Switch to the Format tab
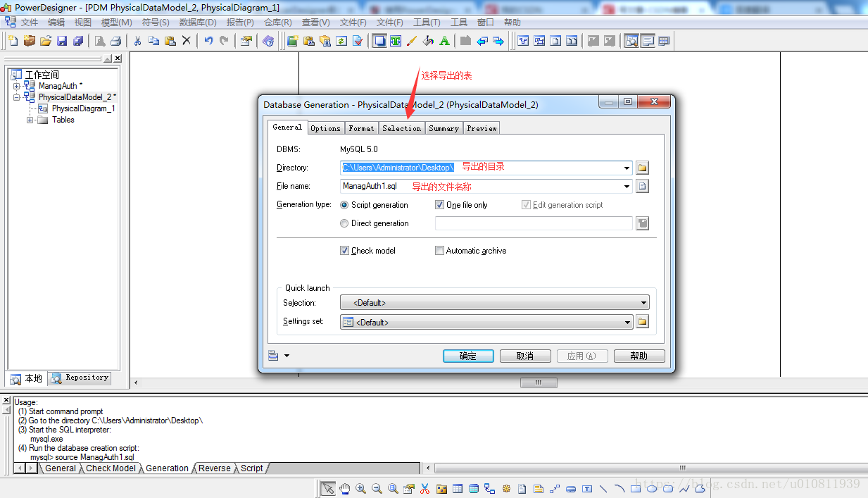 click(x=361, y=128)
